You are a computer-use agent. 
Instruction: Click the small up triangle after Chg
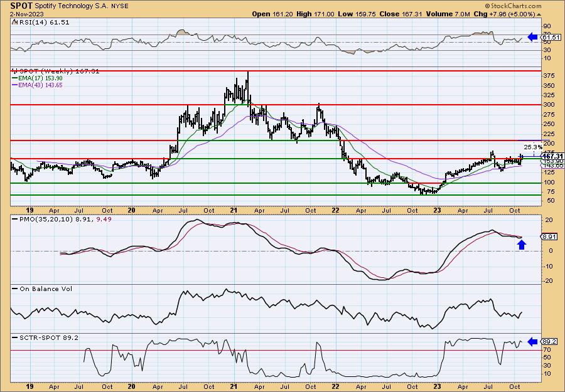[x=539, y=14]
